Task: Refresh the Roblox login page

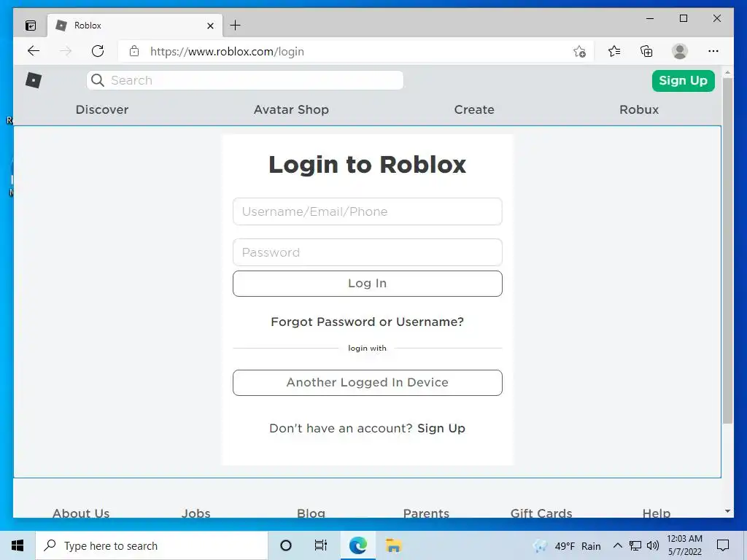Action: [98, 51]
